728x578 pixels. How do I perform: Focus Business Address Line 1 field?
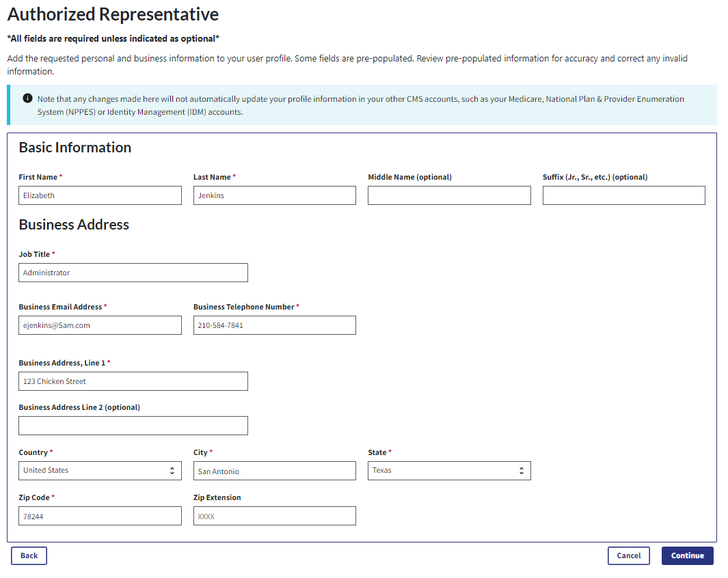click(x=133, y=381)
